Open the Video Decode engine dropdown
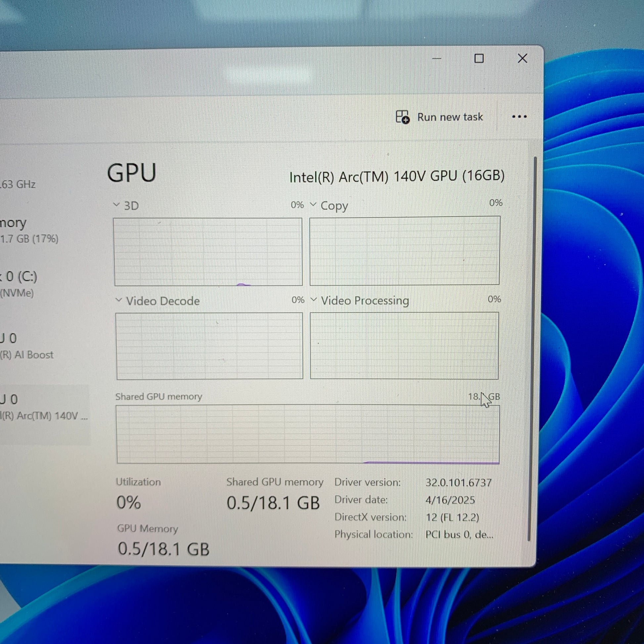The width and height of the screenshot is (644, 644). pyautogui.click(x=118, y=300)
